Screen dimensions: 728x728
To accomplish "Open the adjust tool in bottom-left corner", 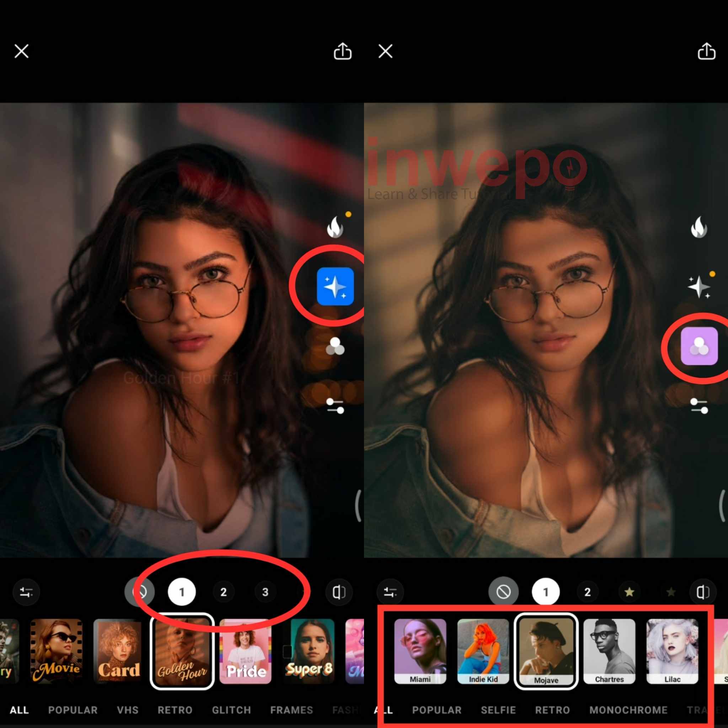I will pos(26,591).
